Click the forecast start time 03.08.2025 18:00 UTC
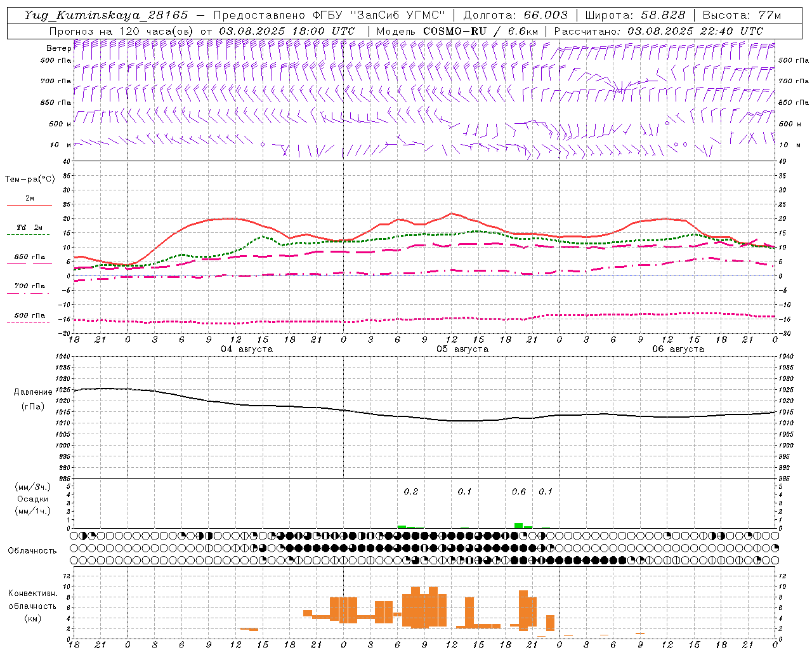Viewport: 812px width, 650px height. (287, 31)
